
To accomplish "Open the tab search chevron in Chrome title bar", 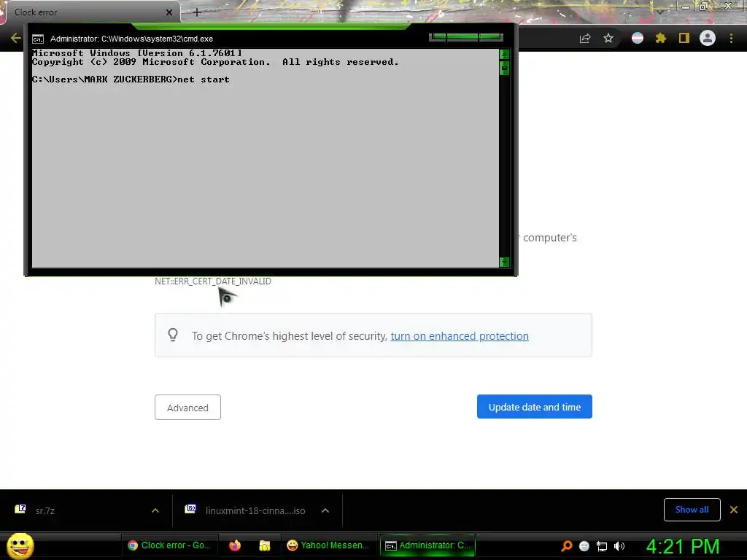I will coord(659,12).
